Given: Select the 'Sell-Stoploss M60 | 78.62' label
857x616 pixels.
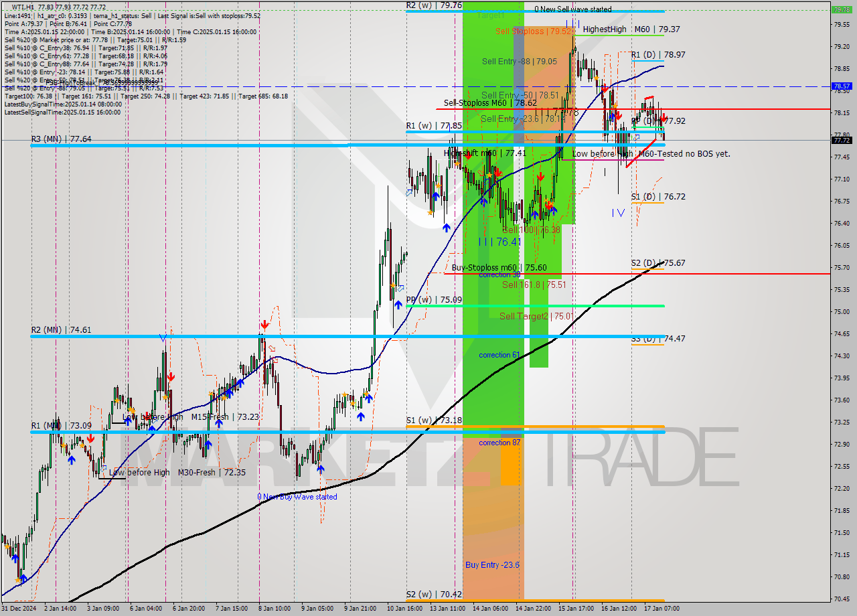Looking at the screenshot, I should [491, 103].
